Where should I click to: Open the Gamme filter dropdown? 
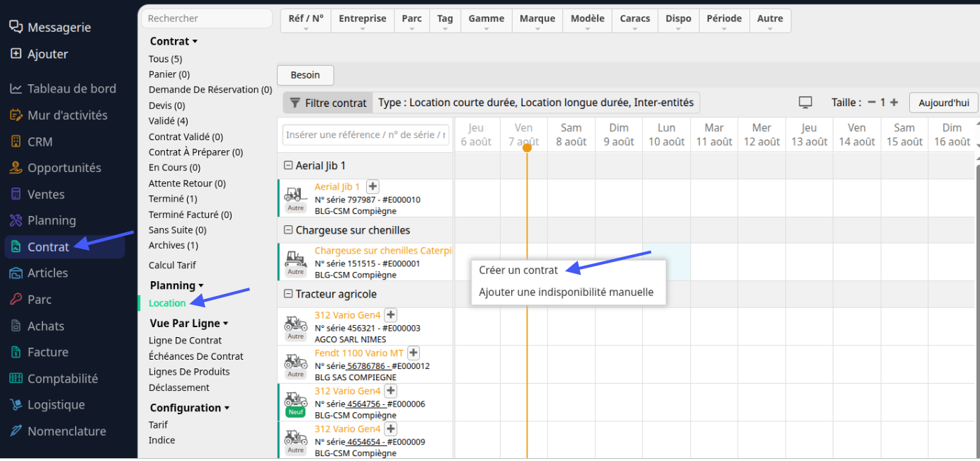click(x=486, y=21)
